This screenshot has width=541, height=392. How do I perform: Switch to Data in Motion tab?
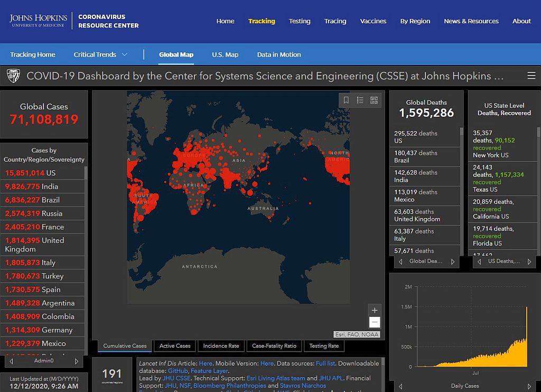point(279,54)
